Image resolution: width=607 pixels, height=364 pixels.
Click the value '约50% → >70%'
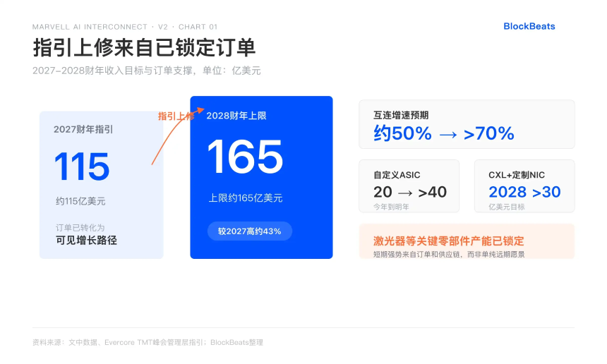click(x=444, y=134)
